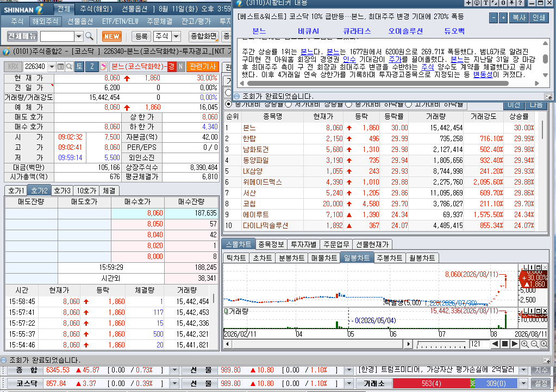Open dropdown after 코스닥 index values
Screen dimensions: 556x392
point(174,383)
